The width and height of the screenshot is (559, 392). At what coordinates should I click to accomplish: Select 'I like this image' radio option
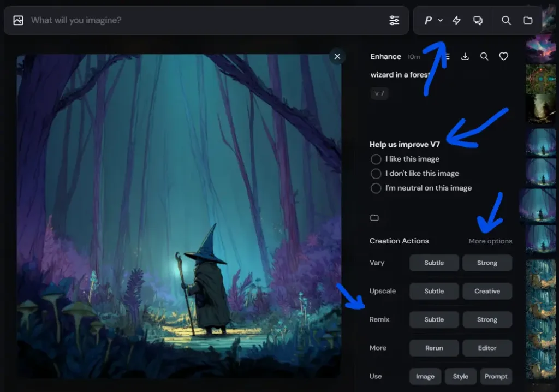[376, 159]
